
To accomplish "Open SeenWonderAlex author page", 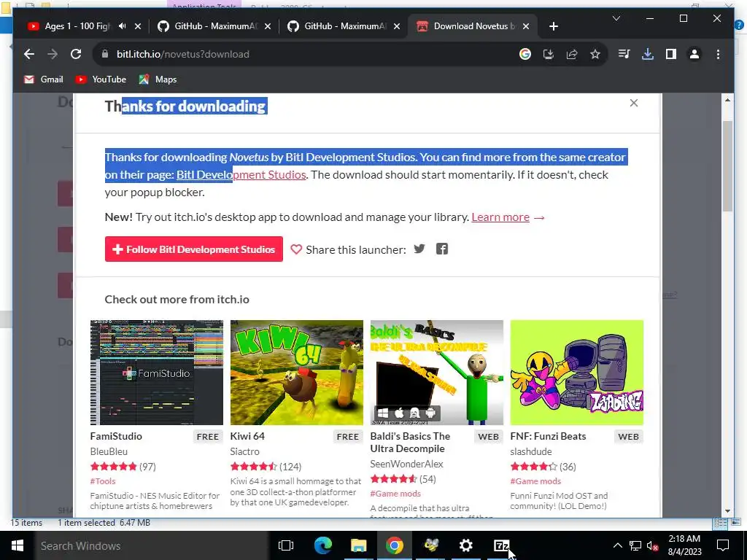I will pyautogui.click(x=407, y=464).
